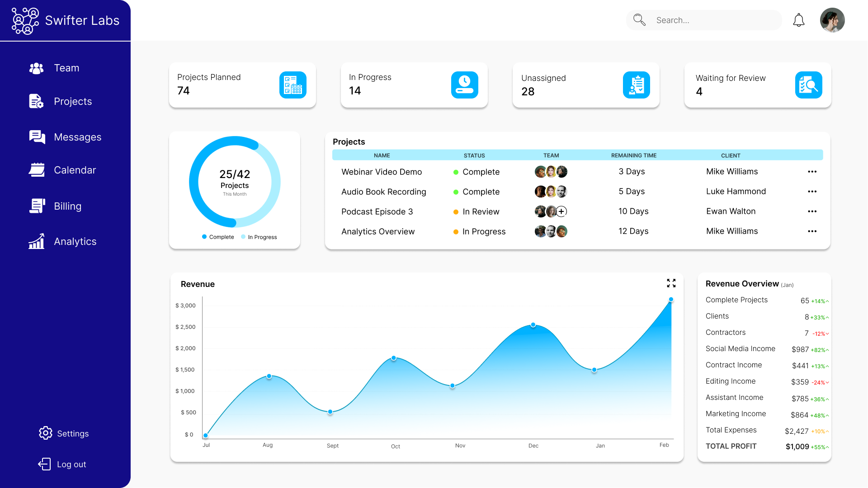The height and width of the screenshot is (488, 868).
Task: Toggle the Complete legend item
Action: [x=218, y=237]
